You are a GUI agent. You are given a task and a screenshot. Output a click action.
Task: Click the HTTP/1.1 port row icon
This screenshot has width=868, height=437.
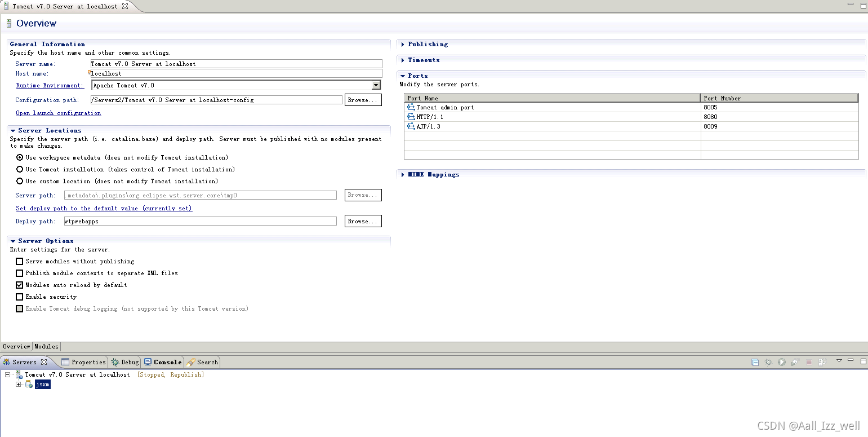[411, 117]
